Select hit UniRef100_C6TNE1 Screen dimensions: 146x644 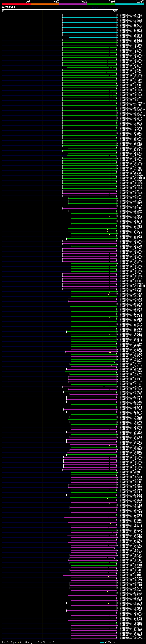pyautogui.click(x=131, y=15)
